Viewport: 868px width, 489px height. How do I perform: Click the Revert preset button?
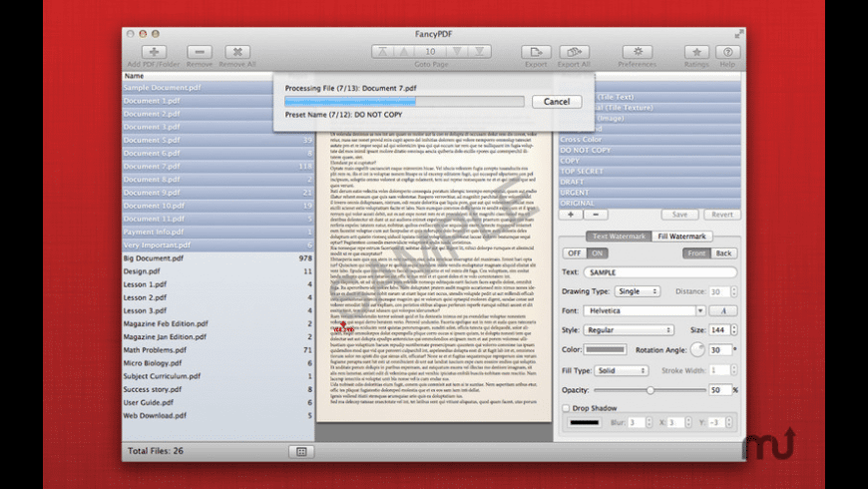[722, 215]
